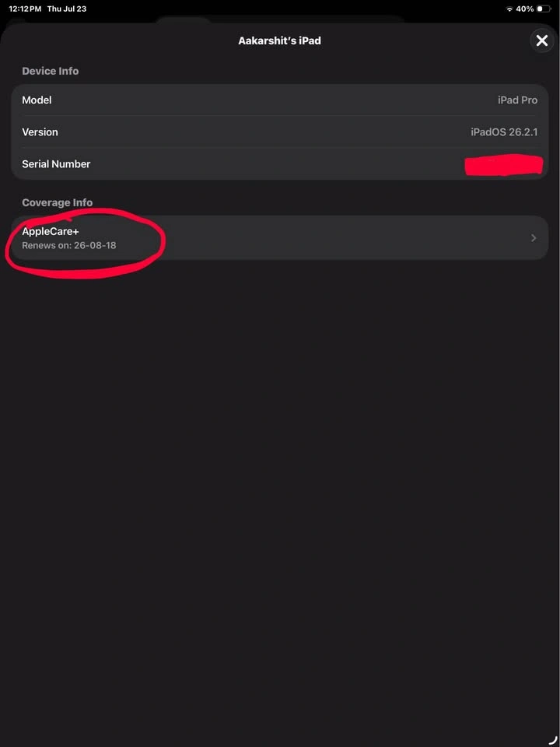Screen dimensions: 560x747
Task: Tap the Aakarshit's iPad title
Action: pos(279,41)
